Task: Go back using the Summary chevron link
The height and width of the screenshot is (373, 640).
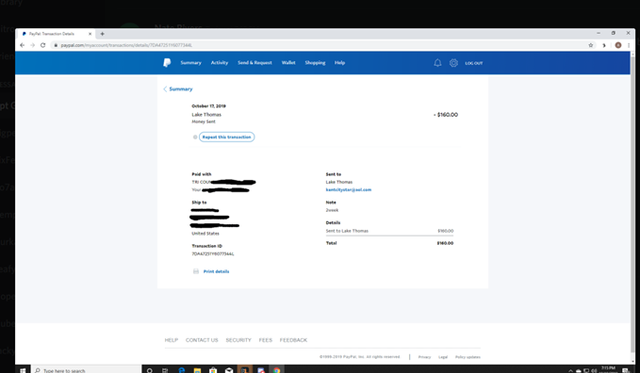Action: (x=178, y=89)
